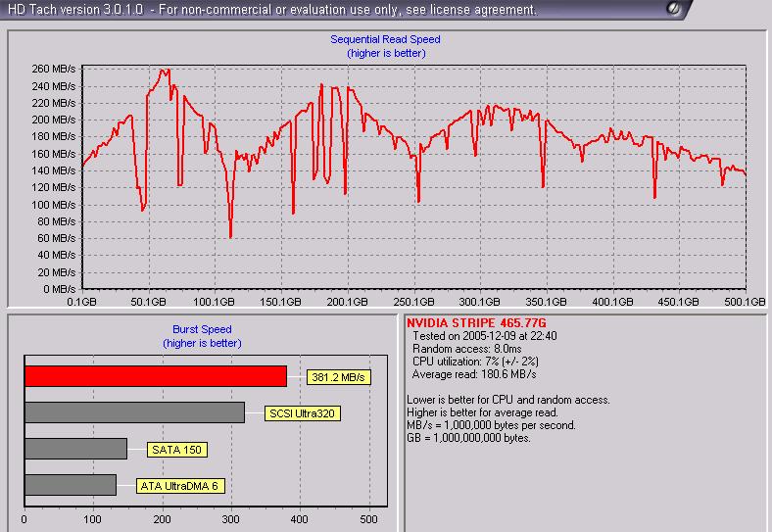Select the '140 MB/s' y-axis label
This screenshot has width=772, height=532.
[54, 170]
